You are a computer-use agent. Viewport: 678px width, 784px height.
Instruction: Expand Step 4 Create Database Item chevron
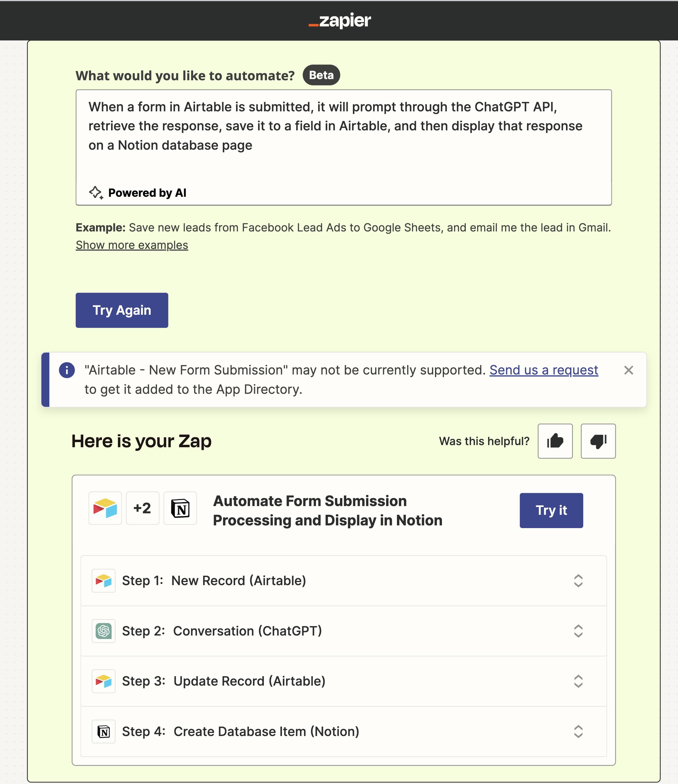pyautogui.click(x=578, y=731)
